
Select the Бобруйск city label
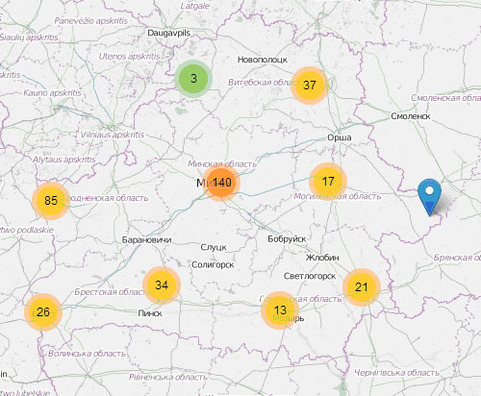point(287,239)
